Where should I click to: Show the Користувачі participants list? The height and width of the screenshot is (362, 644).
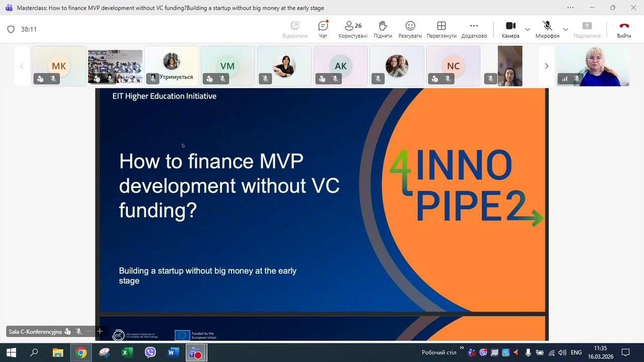pos(353,29)
